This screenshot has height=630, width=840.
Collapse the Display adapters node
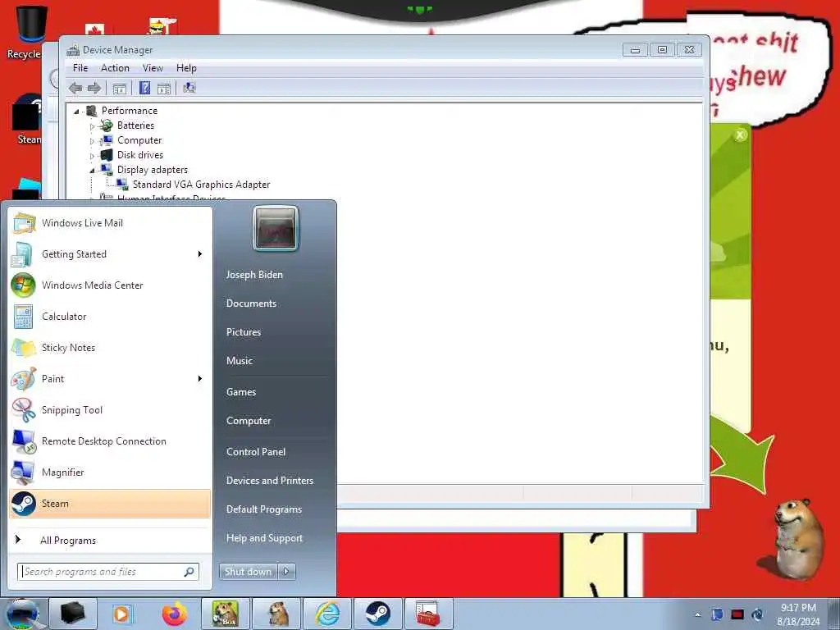click(92, 171)
